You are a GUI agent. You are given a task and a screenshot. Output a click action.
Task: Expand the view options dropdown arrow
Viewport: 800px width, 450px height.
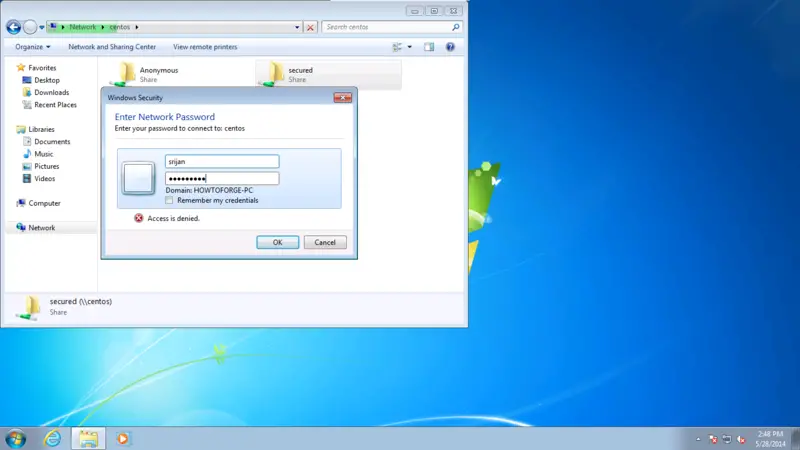click(409, 47)
